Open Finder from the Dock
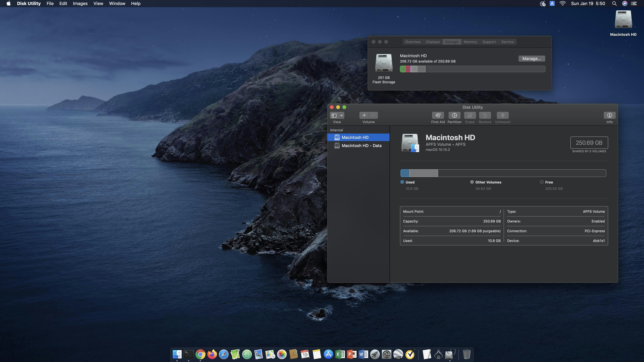This screenshot has width=644, height=362. pos(177,354)
